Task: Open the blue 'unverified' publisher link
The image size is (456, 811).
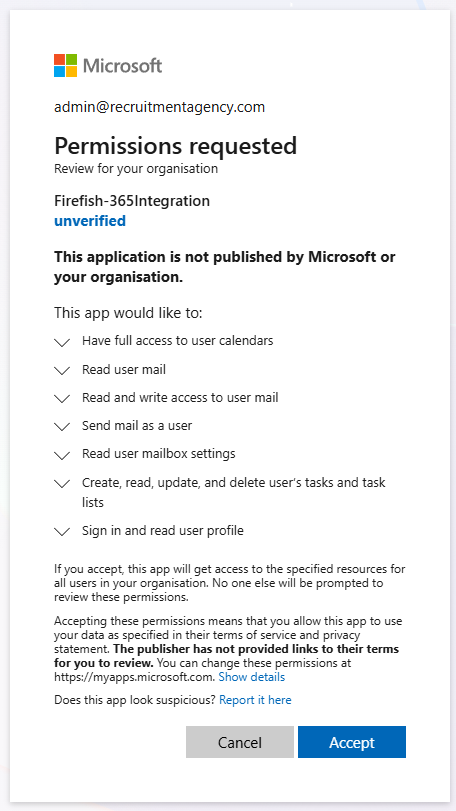Action: click(x=90, y=221)
